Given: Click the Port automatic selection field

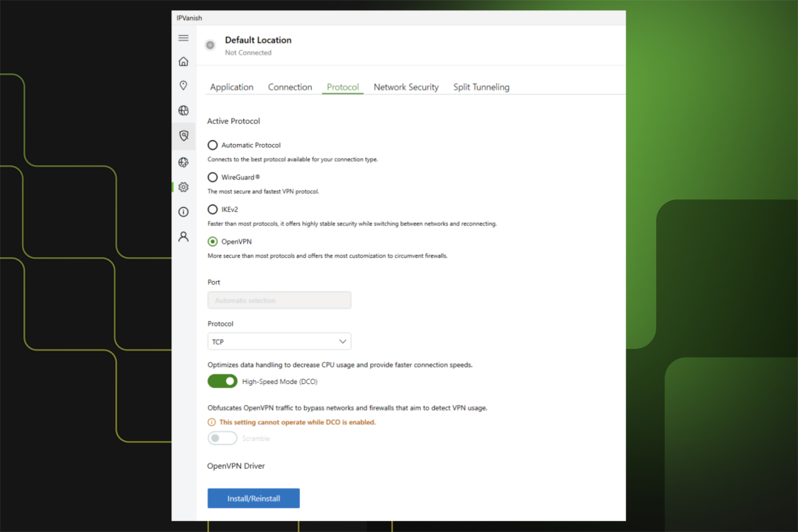Looking at the screenshot, I should (280, 300).
